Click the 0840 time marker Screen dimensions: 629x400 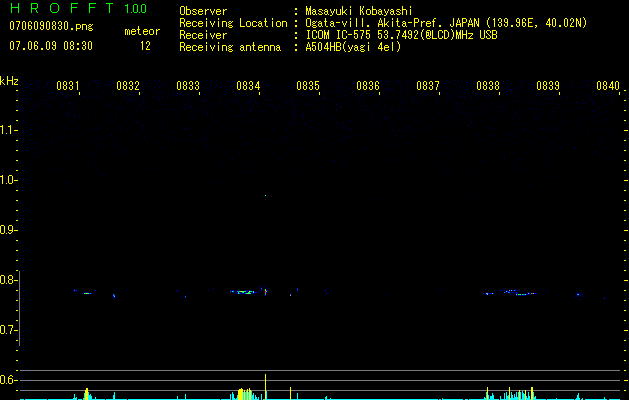pyautogui.click(x=608, y=86)
